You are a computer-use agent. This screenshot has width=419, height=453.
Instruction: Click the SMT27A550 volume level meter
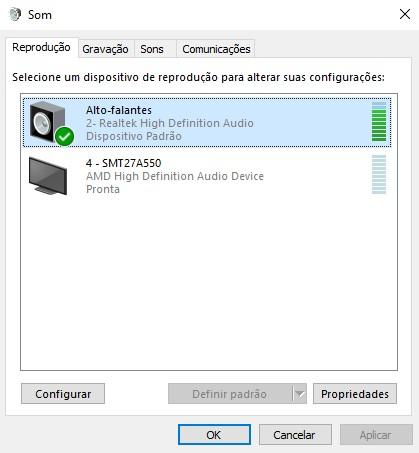click(x=379, y=174)
